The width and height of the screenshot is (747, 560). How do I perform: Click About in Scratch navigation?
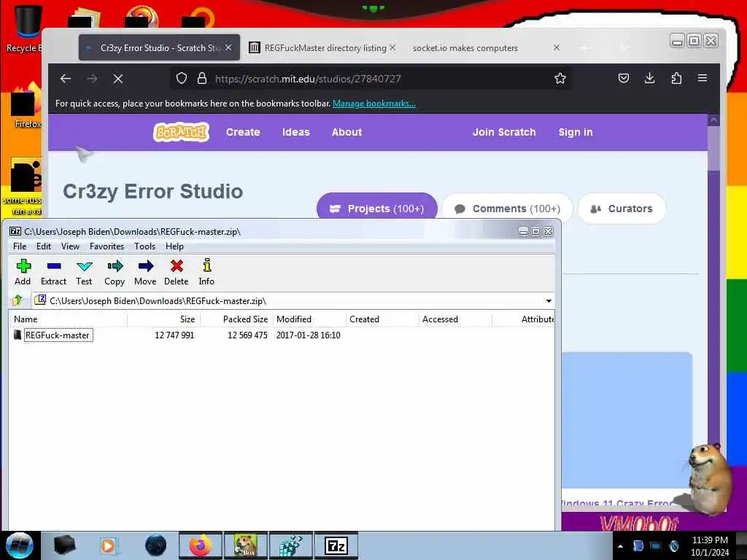(x=347, y=133)
